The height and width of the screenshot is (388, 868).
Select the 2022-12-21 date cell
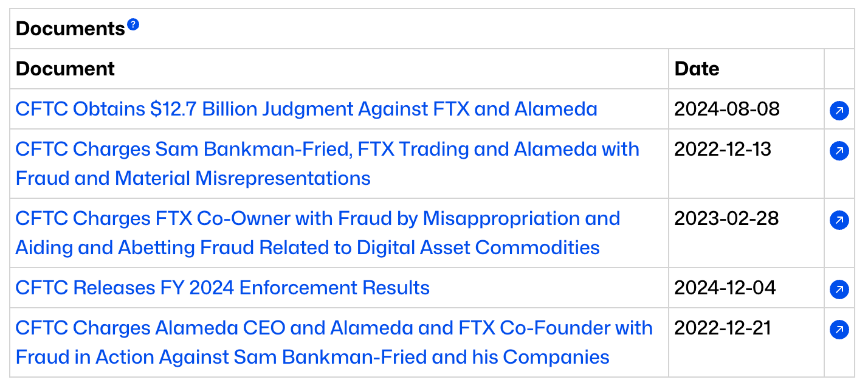(x=723, y=328)
